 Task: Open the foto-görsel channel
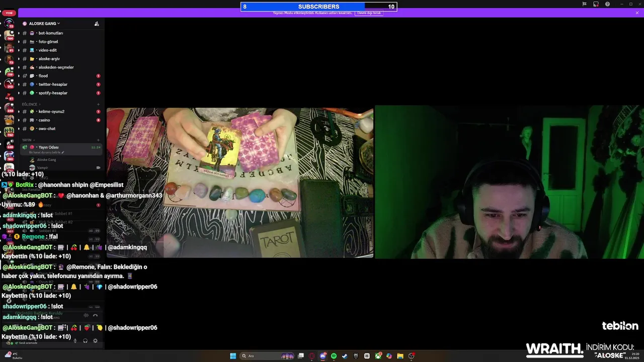pyautogui.click(x=60, y=42)
